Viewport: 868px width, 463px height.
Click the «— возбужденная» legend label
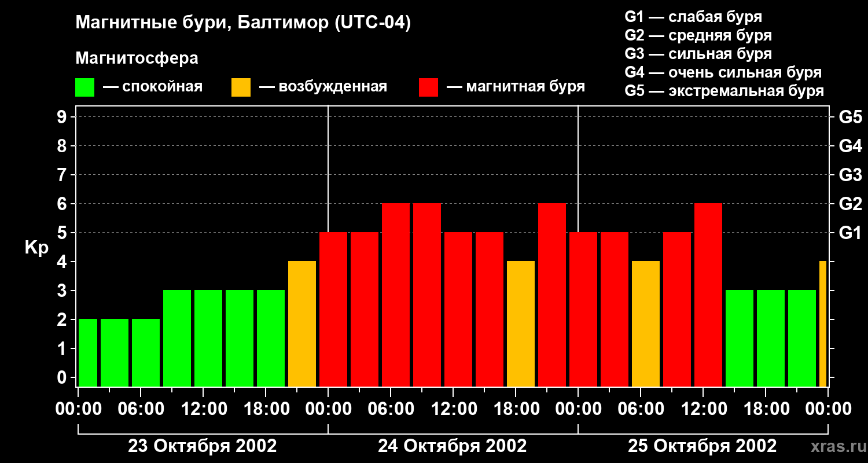pyautogui.click(x=323, y=87)
